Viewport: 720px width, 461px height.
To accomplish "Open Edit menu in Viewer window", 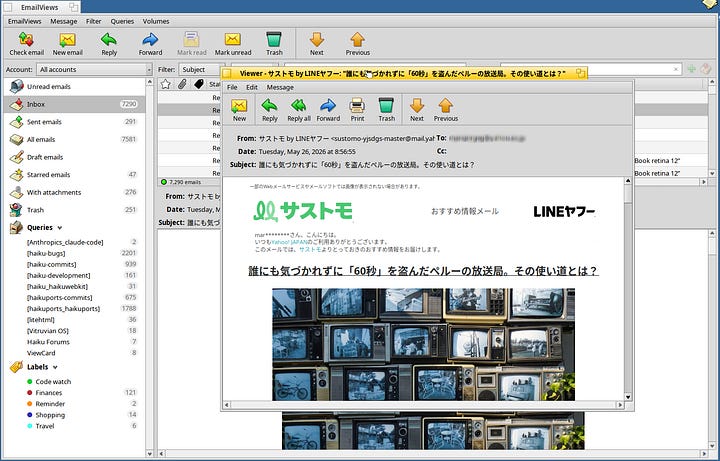I will coord(252,87).
